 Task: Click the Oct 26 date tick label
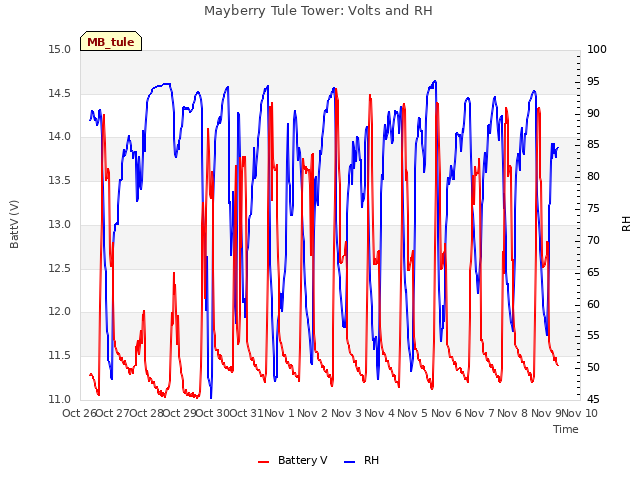[79, 413]
